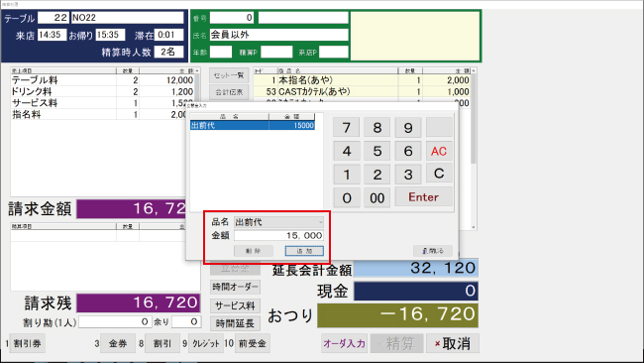The image size is (644, 363).
Task: Choose payment option 1 割引券
Action: (x=27, y=343)
